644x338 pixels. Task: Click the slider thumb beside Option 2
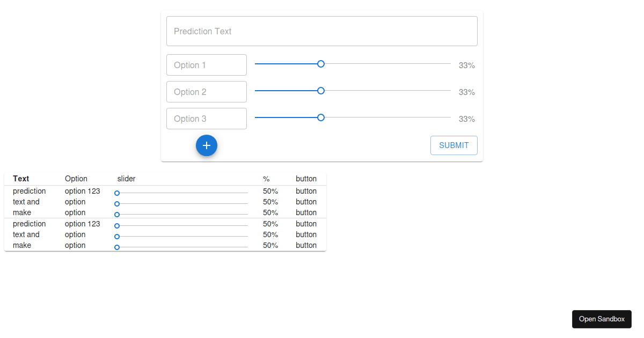click(321, 91)
